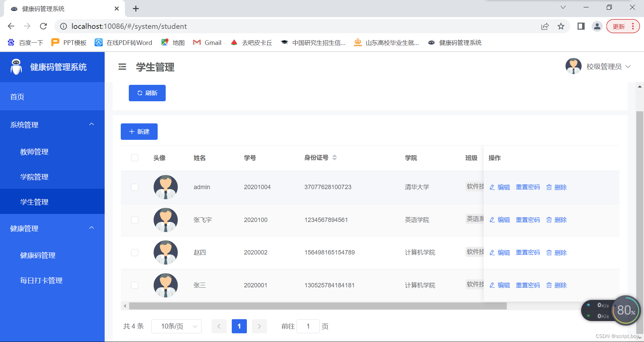Click the robot logo in sidebar header
The width and height of the screenshot is (644, 342).
[x=16, y=67]
